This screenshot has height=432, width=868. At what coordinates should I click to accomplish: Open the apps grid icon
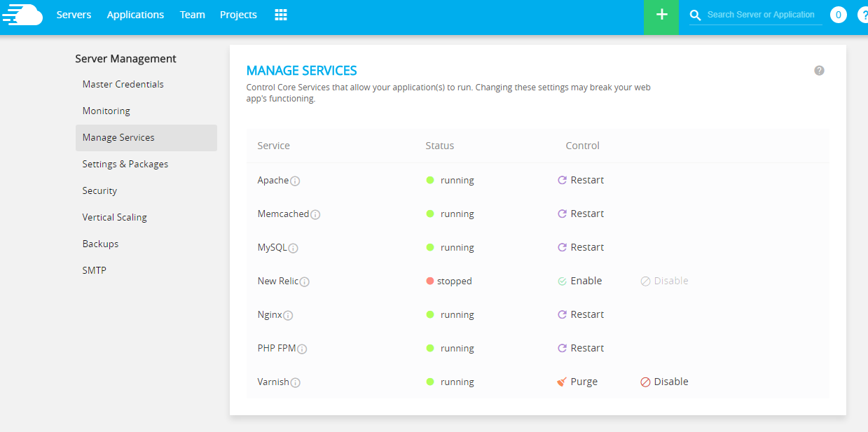click(281, 15)
